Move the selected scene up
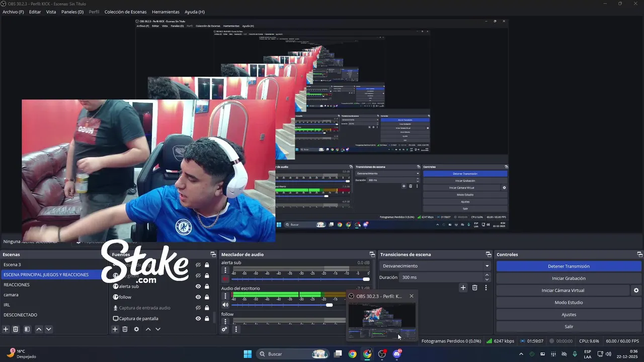Screen dimensions: 644x362 click(x=39, y=329)
